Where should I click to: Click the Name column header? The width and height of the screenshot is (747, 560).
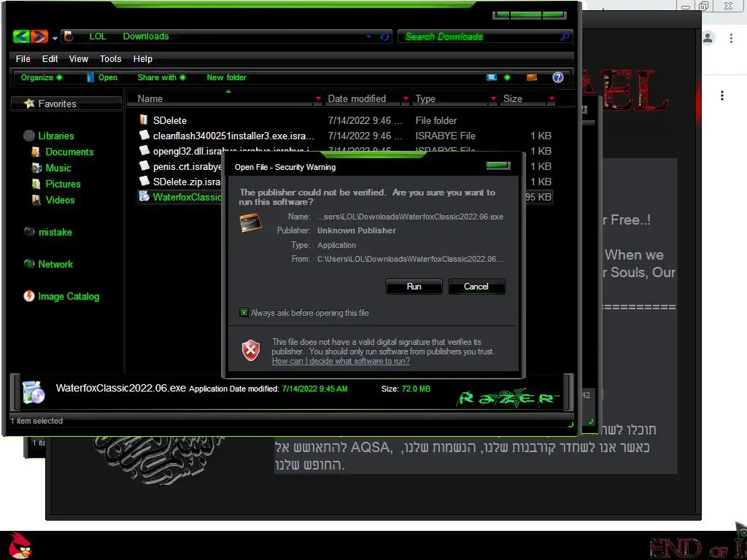click(150, 98)
